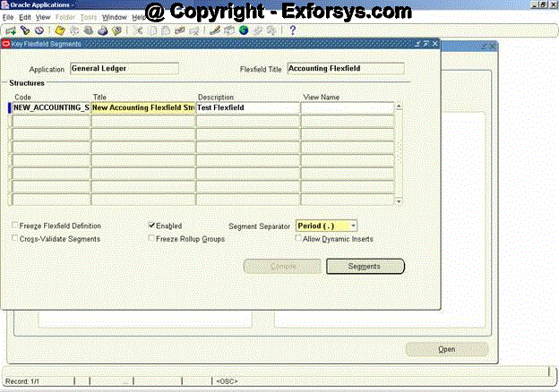Enable the Freeze Flexfield Definition checkbox

(x=14, y=226)
